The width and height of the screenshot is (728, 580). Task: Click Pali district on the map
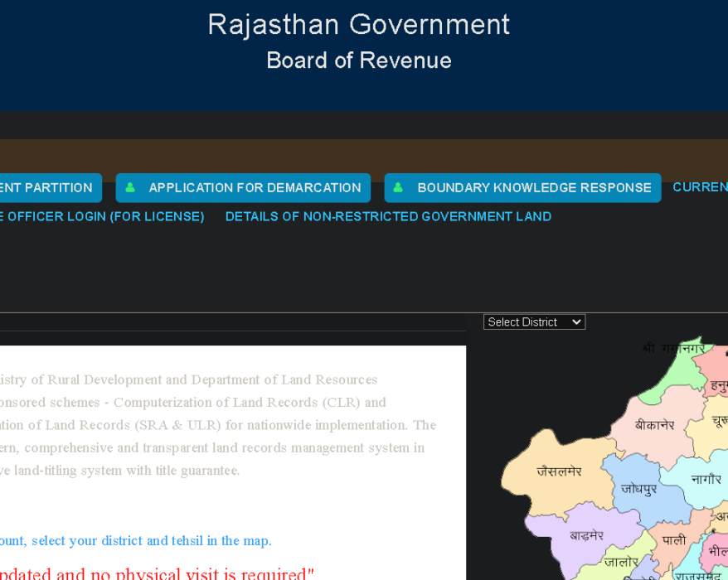[x=673, y=539]
